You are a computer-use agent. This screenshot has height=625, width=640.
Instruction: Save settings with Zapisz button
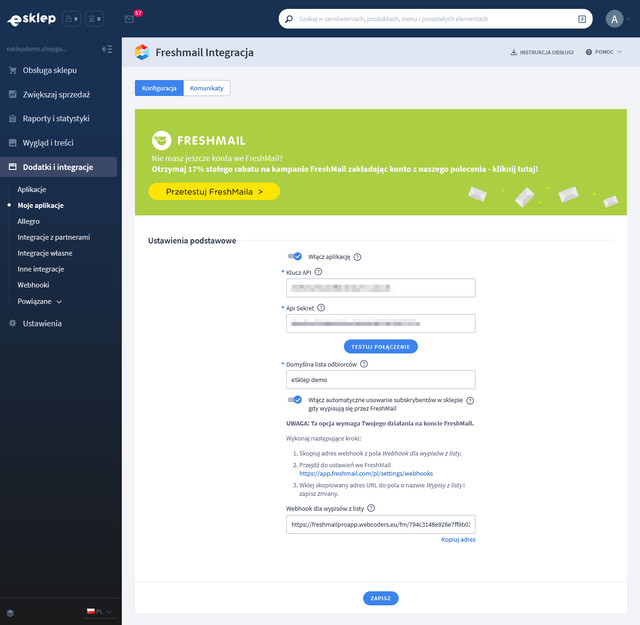click(381, 598)
